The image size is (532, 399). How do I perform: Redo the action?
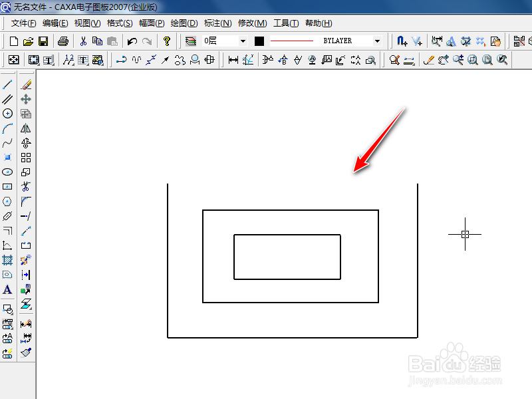[x=147, y=41]
